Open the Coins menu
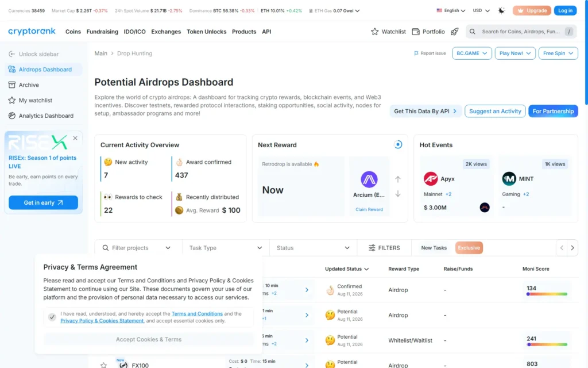The image size is (588, 368). 73,32
